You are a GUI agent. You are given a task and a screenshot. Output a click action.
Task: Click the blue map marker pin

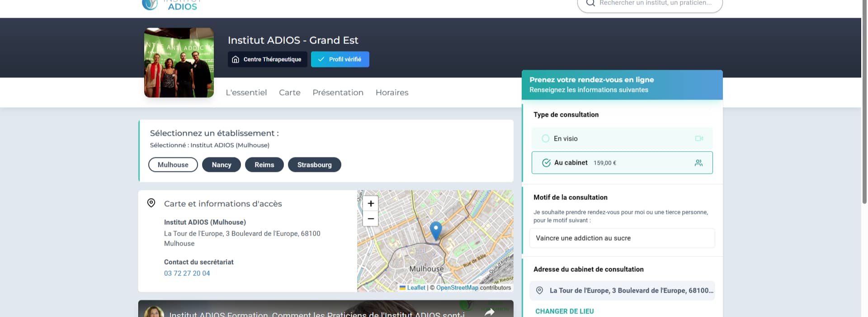tap(436, 231)
